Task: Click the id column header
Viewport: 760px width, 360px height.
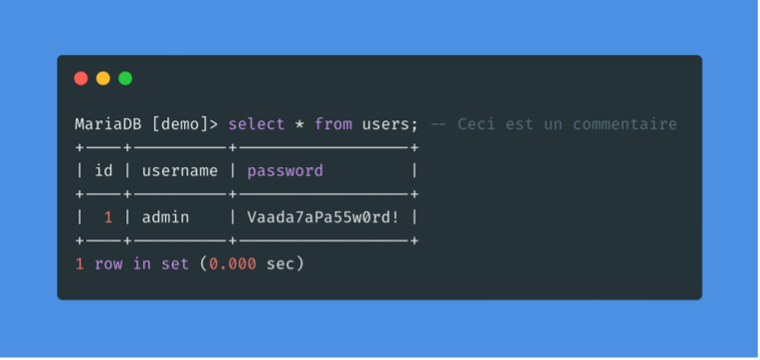Action: tap(103, 171)
